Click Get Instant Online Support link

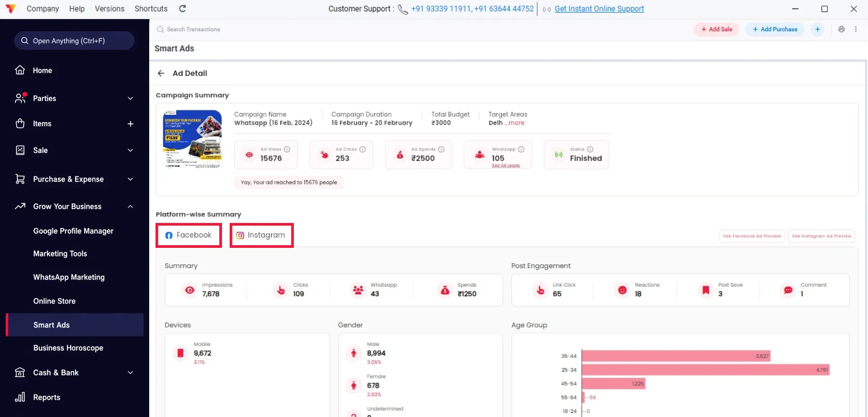tap(599, 9)
